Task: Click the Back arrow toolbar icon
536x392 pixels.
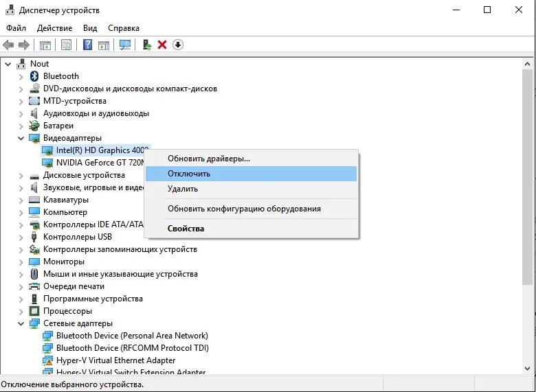Action: [x=8, y=45]
